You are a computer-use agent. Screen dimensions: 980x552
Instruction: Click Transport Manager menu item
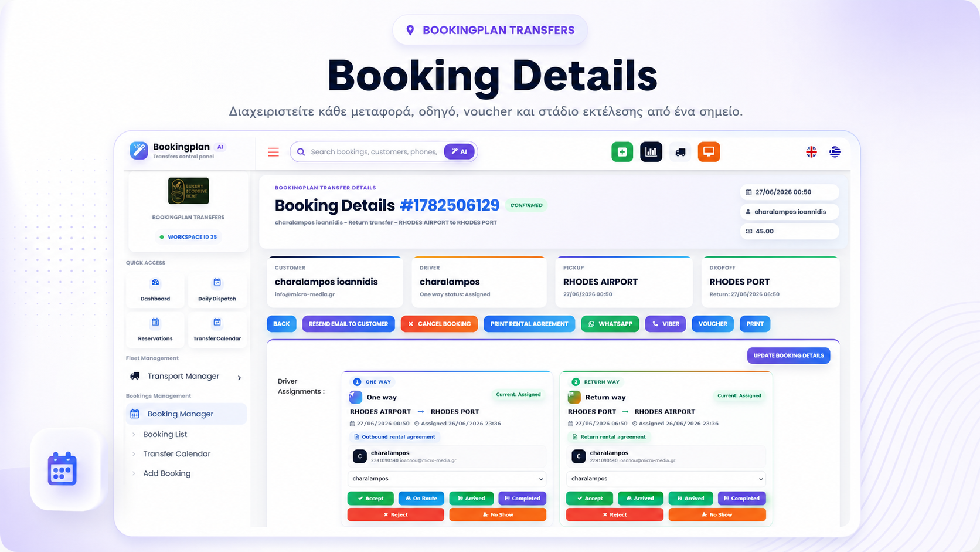[x=186, y=377]
